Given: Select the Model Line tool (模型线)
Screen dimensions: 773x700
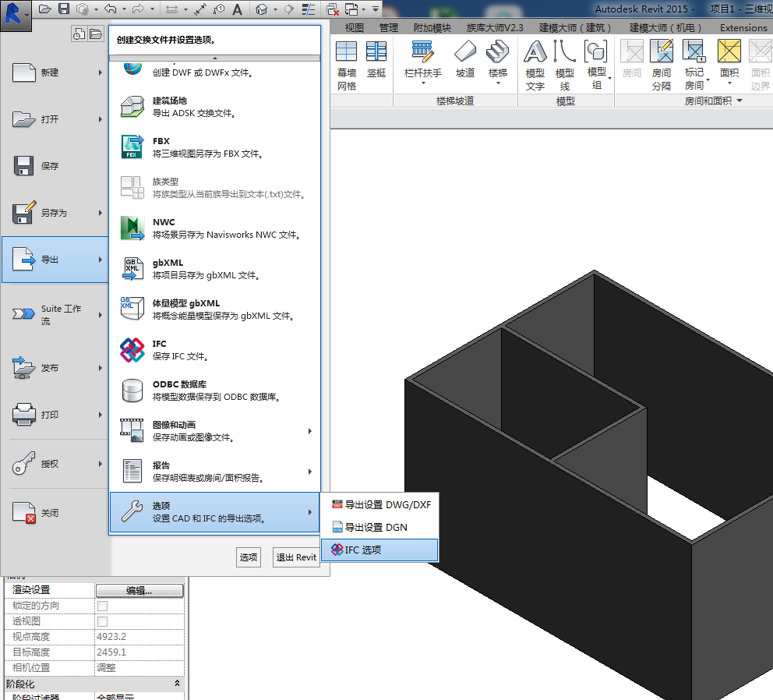Looking at the screenshot, I should click(x=564, y=66).
